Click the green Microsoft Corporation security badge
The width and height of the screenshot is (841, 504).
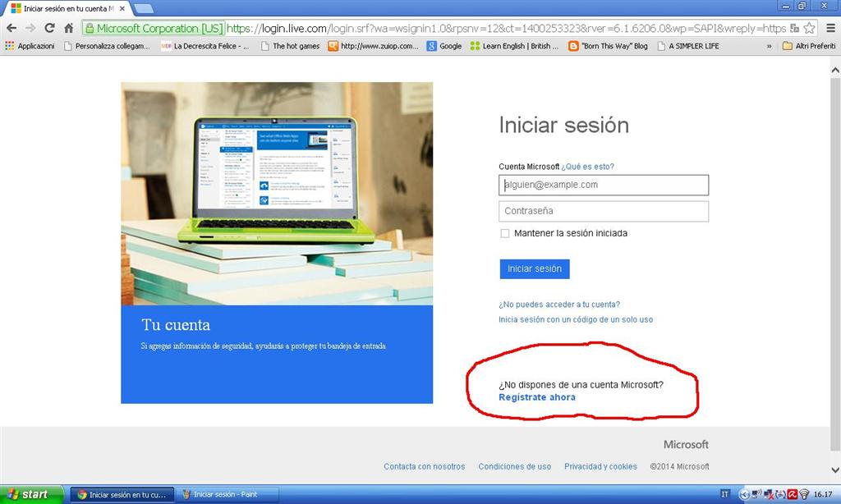[x=154, y=29]
